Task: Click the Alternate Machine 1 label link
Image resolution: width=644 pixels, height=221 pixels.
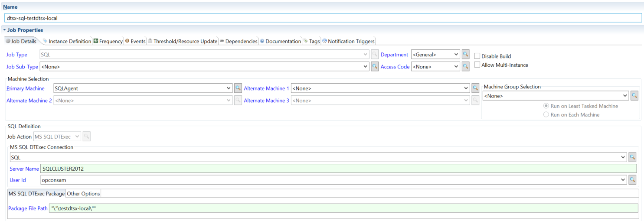Action: (x=267, y=88)
